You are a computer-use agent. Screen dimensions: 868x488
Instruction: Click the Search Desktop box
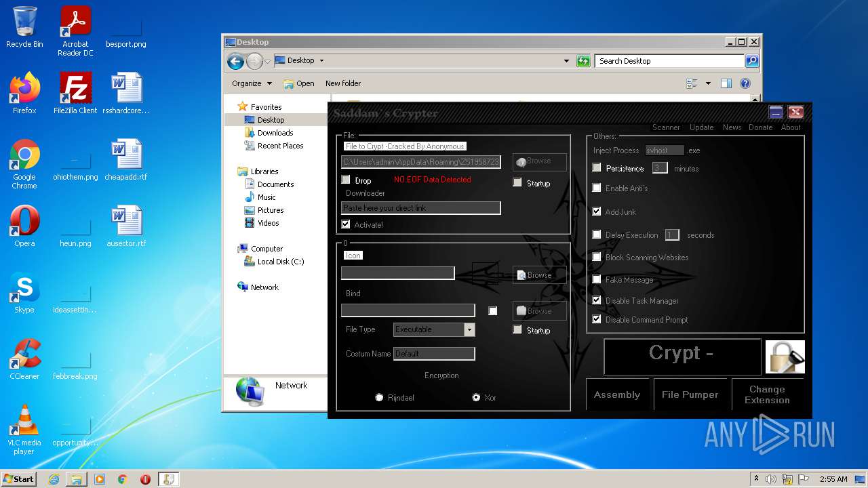(x=670, y=61)
